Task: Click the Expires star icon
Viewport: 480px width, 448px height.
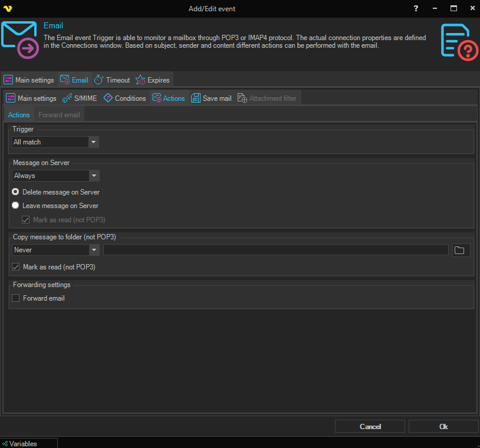Action: coord(140,80)
